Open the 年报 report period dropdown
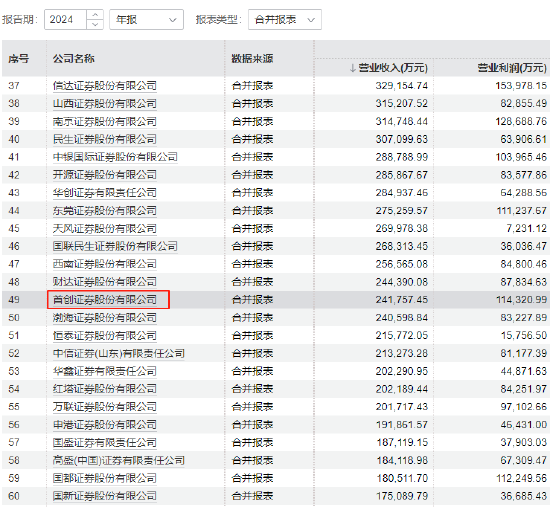Image resolution: width=550 pixels, height=507 pixels. 146,20
